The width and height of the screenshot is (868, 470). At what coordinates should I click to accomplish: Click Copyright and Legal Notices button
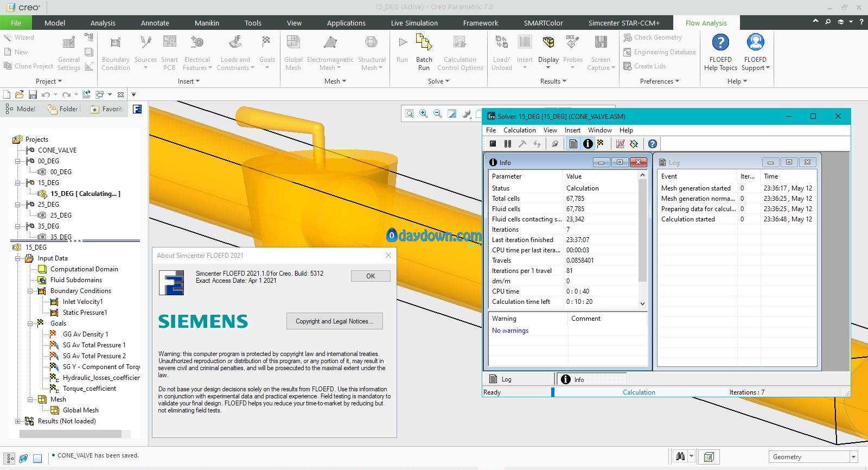pyautogui.click(x=334, y=321)
